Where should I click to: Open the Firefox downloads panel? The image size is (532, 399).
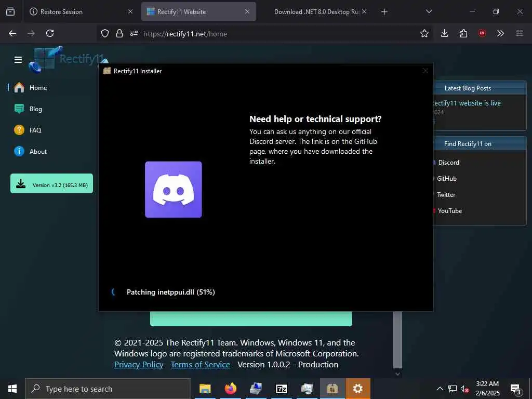coord(445,33)
